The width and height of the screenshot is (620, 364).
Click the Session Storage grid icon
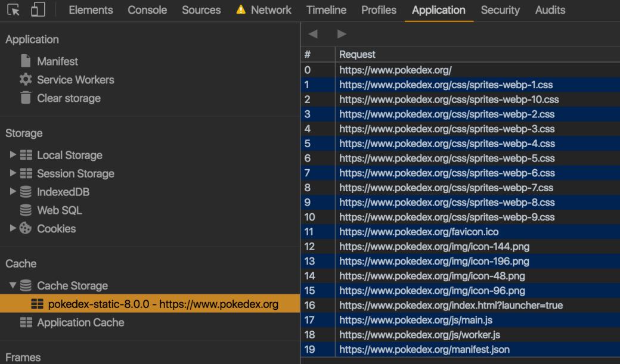pos(26,173)
